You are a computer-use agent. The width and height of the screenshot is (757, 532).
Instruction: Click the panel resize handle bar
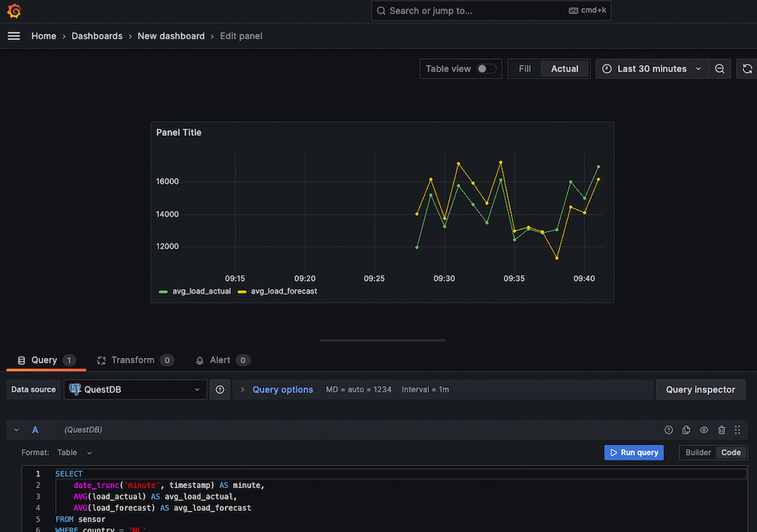click(382, 341)
